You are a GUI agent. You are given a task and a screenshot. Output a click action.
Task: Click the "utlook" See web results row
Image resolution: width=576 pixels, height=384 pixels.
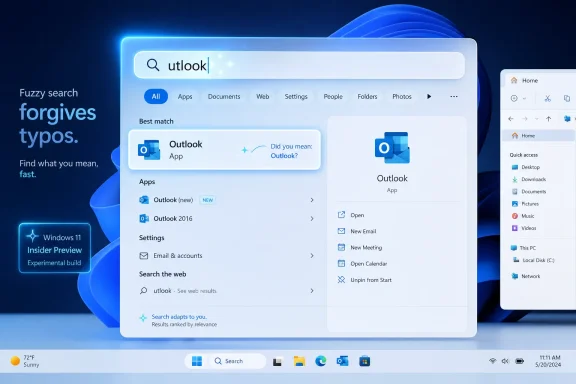click(226, 291)
